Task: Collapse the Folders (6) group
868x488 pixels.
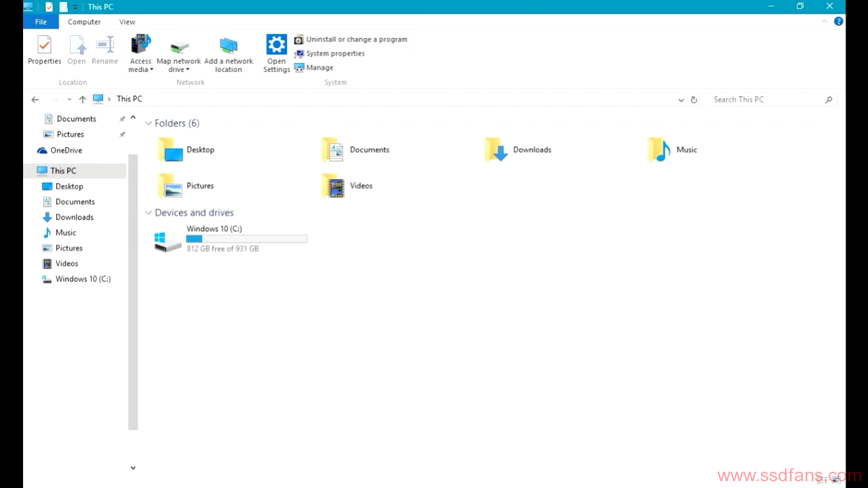Action: pos(149,123)
